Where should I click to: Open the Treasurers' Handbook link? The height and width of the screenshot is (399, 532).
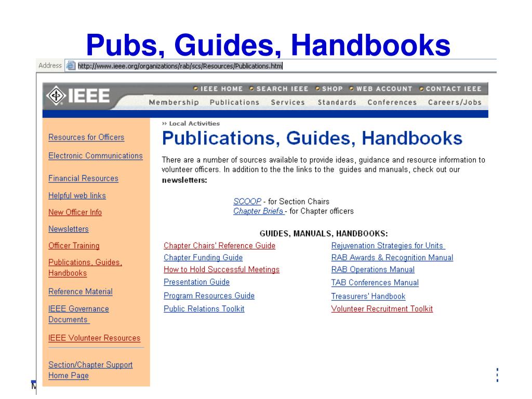click(x=368, y=296)
